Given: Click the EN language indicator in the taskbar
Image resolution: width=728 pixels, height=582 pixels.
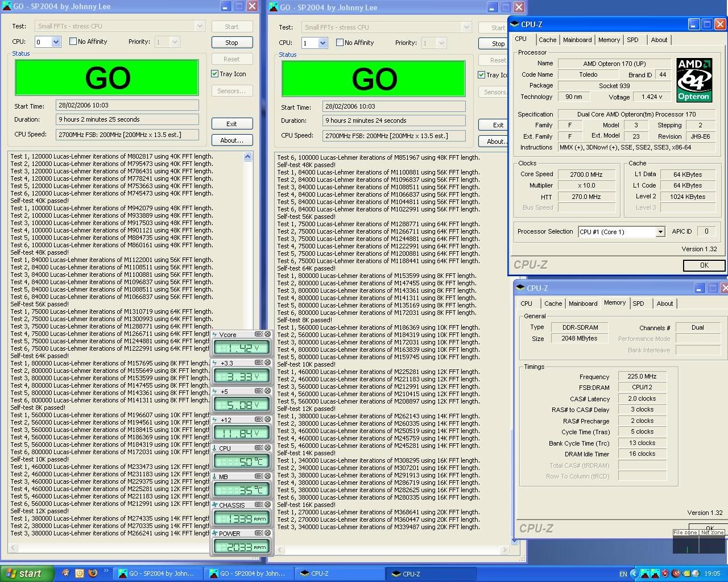Looking at the screenshot, I should [x=623, y=574].
